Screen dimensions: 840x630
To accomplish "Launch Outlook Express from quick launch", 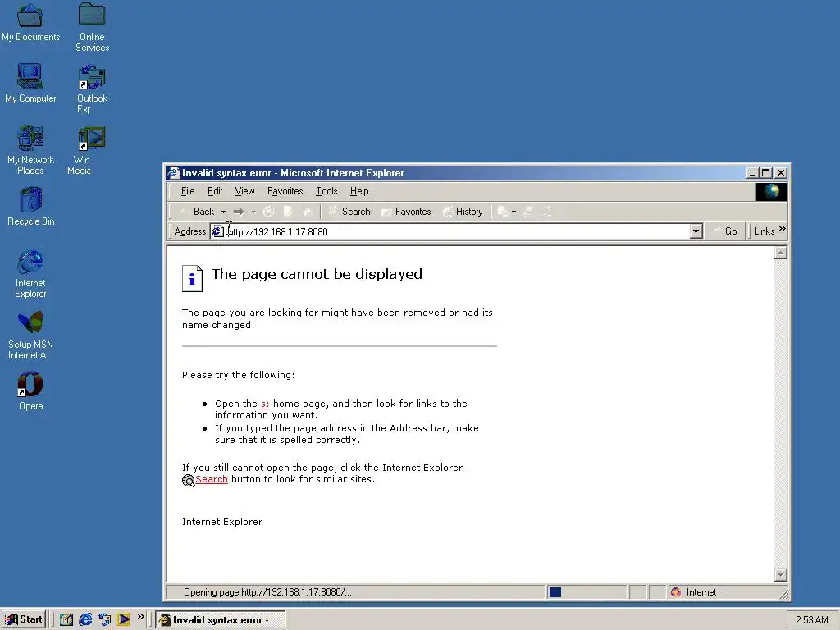I will (104, 619).
